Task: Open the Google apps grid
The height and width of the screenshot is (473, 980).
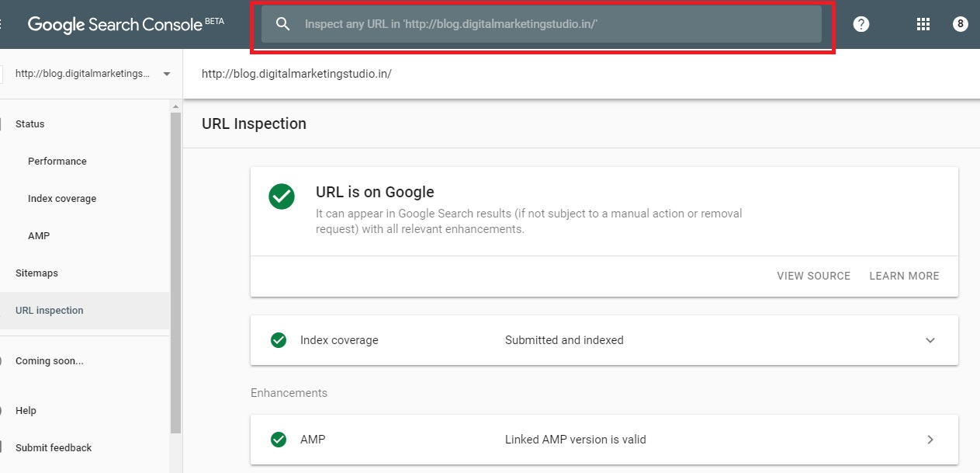Action: (x=923, y=24)
